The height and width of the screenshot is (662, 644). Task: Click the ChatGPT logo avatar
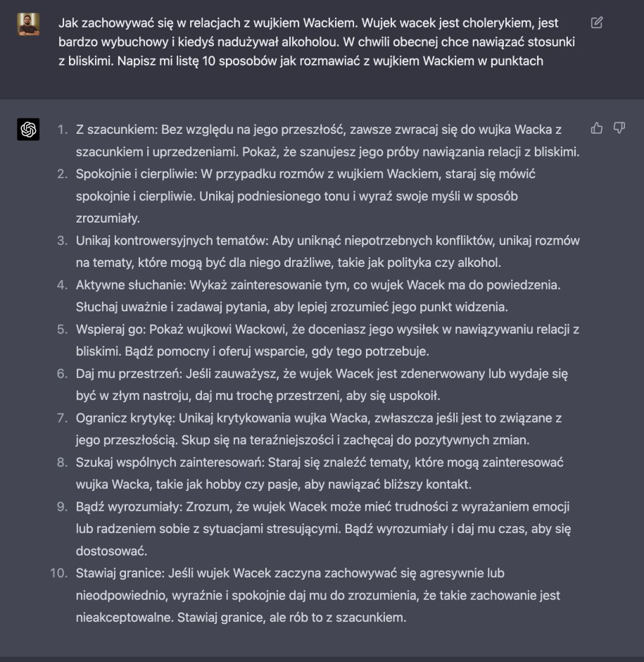point(28,130)
